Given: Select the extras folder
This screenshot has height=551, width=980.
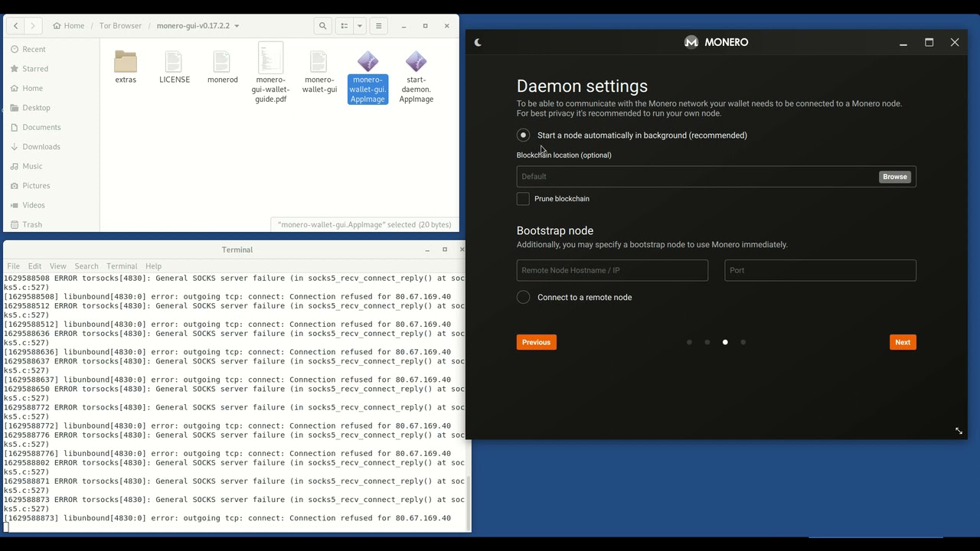Looking at the screenshot, I should tap(126, 67).
